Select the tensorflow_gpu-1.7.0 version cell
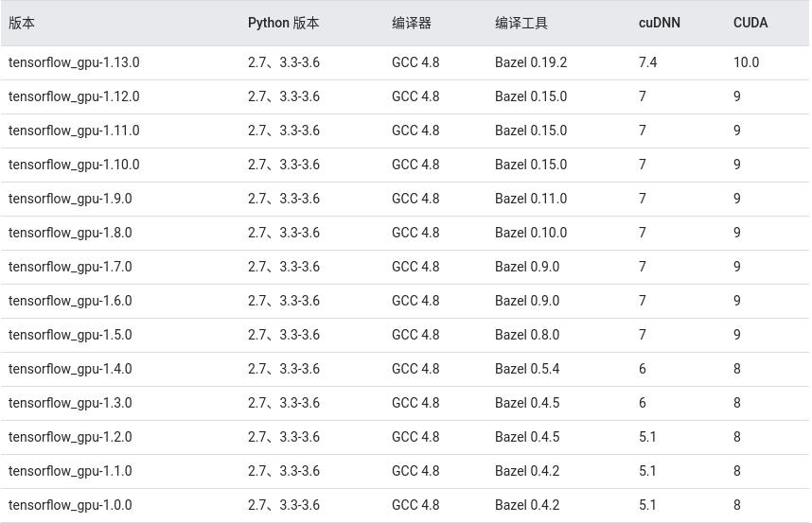This screenshot has height=523, width=812. pos(70,267)
